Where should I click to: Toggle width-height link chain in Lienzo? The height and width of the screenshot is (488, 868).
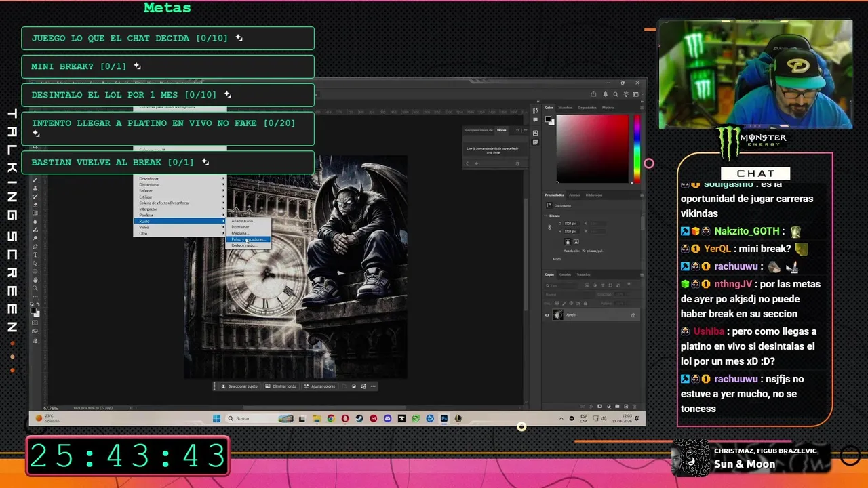tap(549, 227)
